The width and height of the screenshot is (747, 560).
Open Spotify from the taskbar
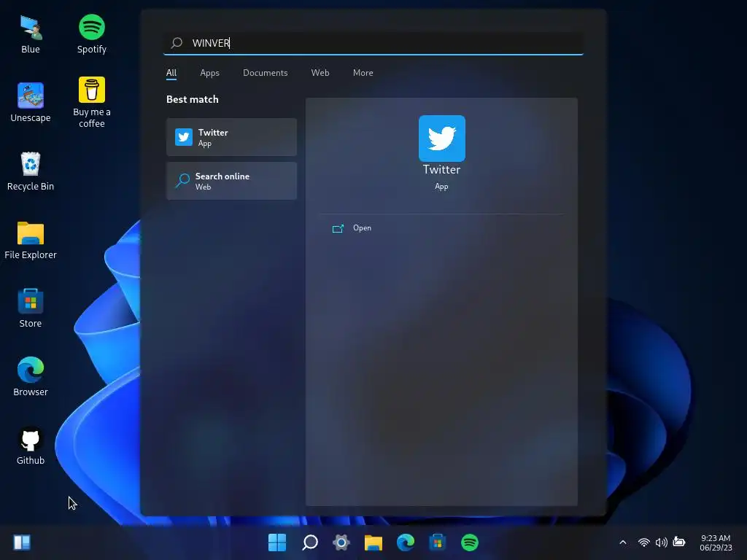469,542
